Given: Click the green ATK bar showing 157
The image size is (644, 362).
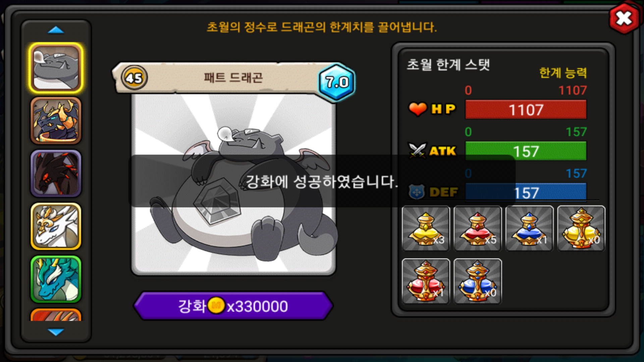Looking at the screenshot, I should tap(526, 151).
